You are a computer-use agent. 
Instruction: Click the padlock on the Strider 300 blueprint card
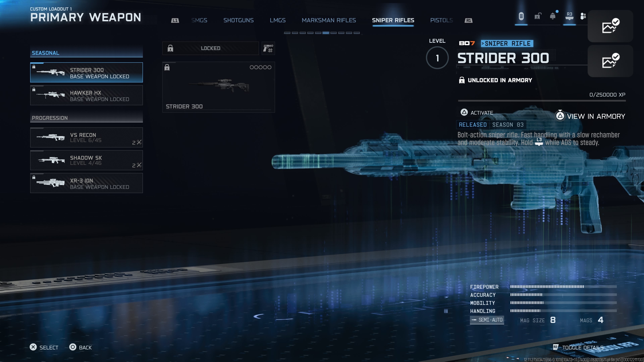tap(167, 67)
